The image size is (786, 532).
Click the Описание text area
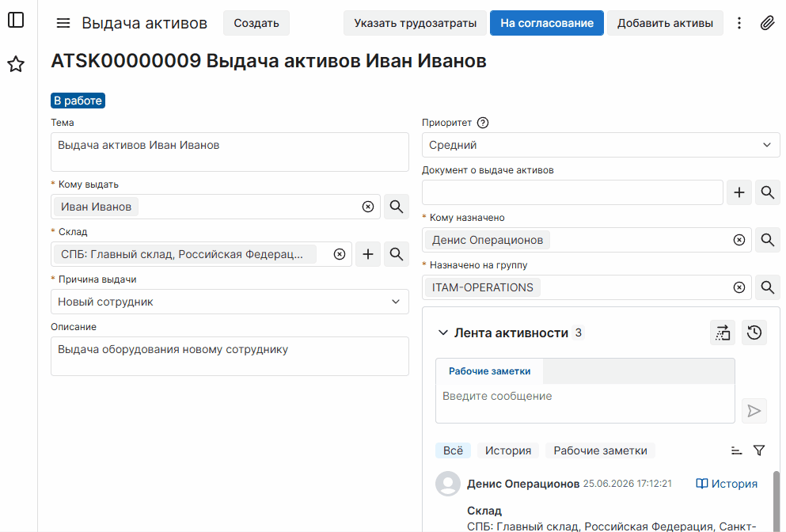click(230, 356)
